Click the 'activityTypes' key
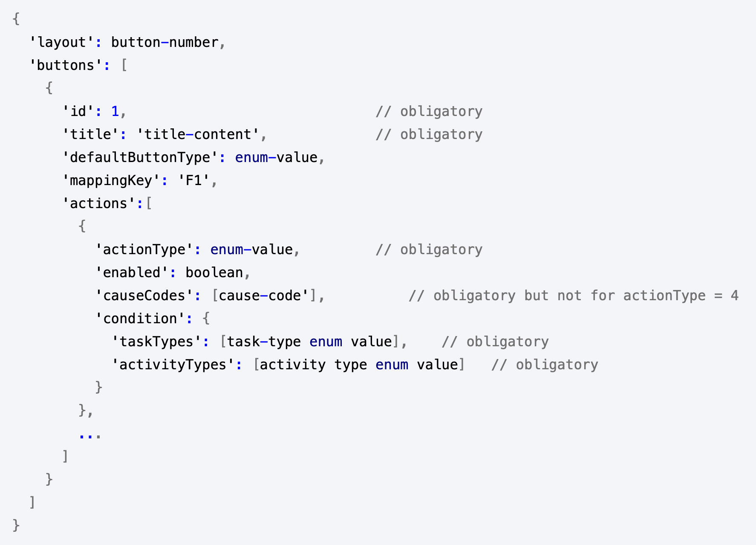This screenshot has height=545, width=756. coord(173,365)
